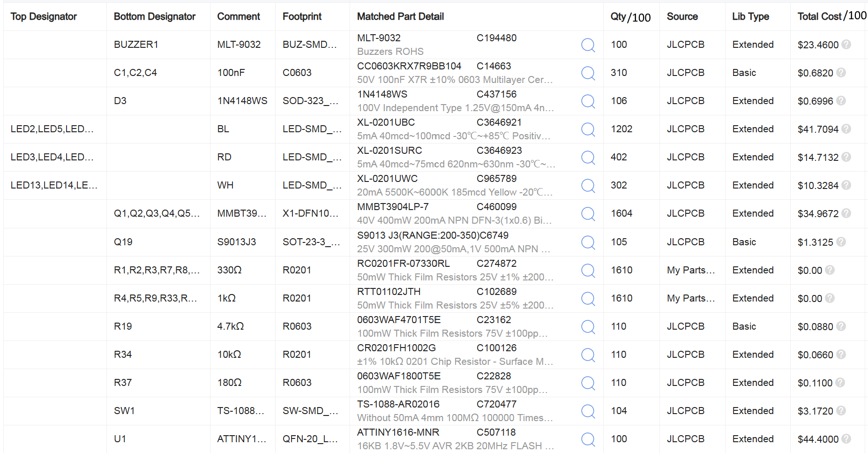The height and width of the screenshot is (453, 868).
Task: Search replacement for XL-0201UBC blue LED
Action: coord(588,129)
